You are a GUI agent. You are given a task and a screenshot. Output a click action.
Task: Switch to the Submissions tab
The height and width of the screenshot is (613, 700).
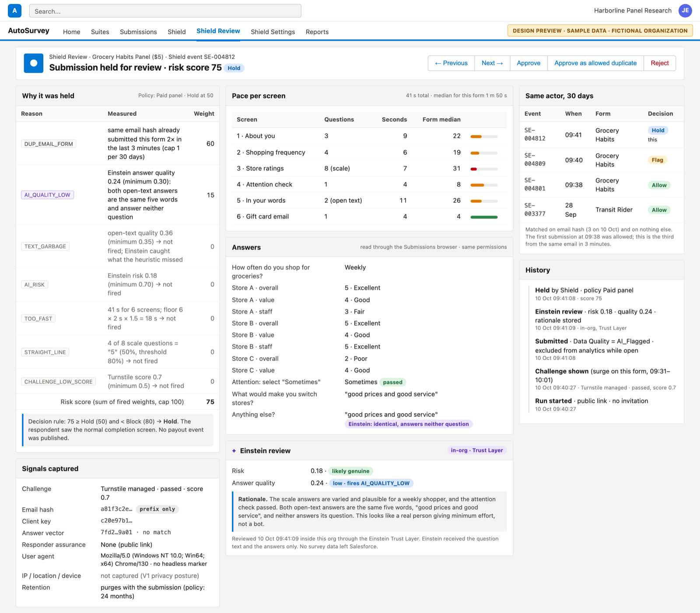[138, 32]
